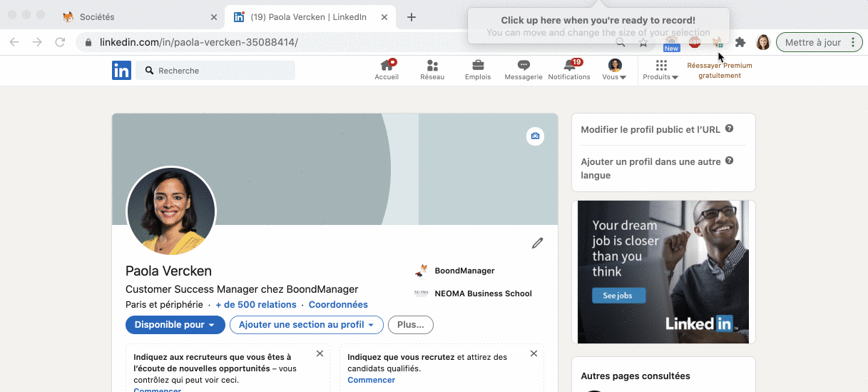This screenshot has height=392, width=868.
Task: Open the Emplois briefcase icon
Action: click(x=478, y=70)
